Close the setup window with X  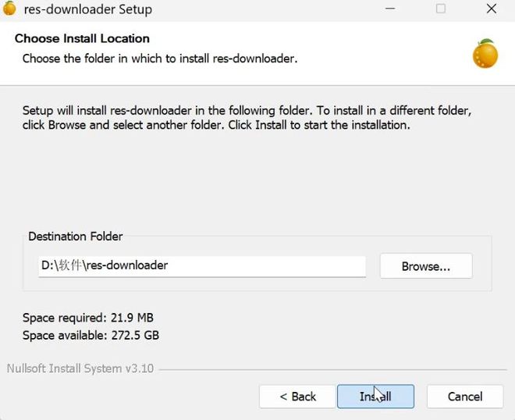492,9
